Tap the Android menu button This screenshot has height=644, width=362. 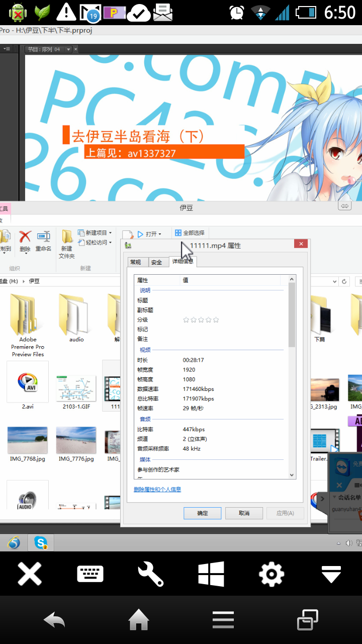(223, 620)
